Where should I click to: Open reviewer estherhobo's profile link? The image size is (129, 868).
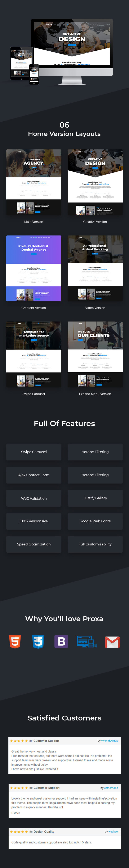111,788
